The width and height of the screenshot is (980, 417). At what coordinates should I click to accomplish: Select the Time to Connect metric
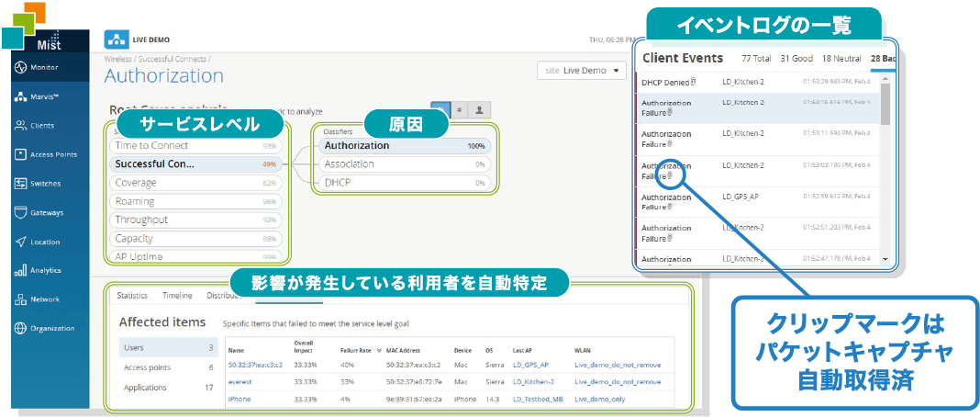(x=195, y=146)
